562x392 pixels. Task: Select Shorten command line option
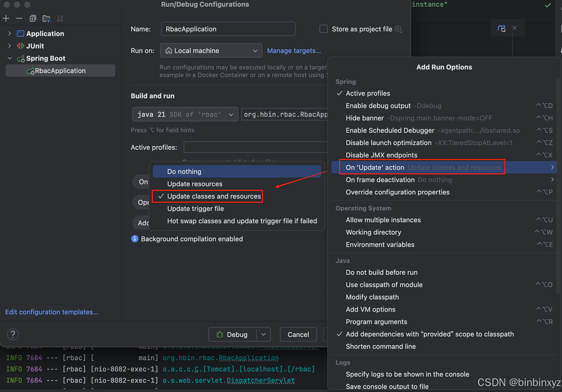click(444, 346)
